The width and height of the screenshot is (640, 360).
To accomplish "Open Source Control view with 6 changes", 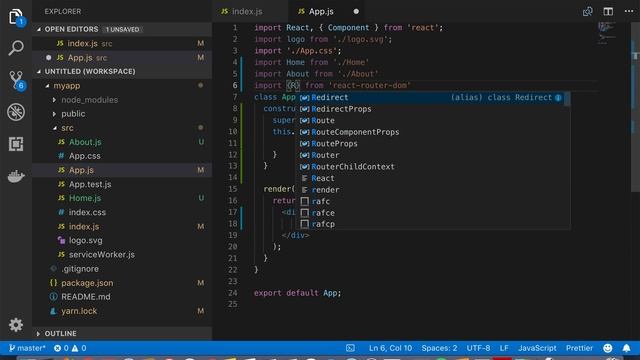I will [16, 80].
